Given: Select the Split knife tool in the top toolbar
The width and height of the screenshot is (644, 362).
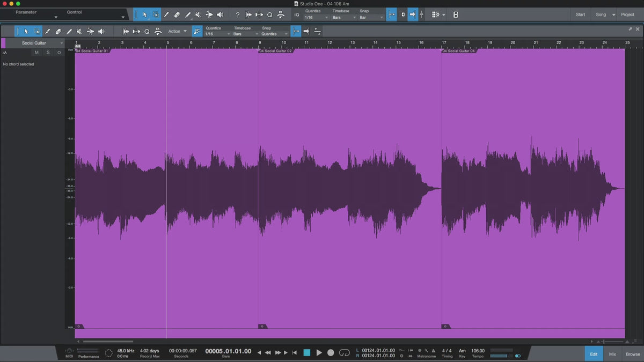Looking at the screenshot, I should [166, 15].
